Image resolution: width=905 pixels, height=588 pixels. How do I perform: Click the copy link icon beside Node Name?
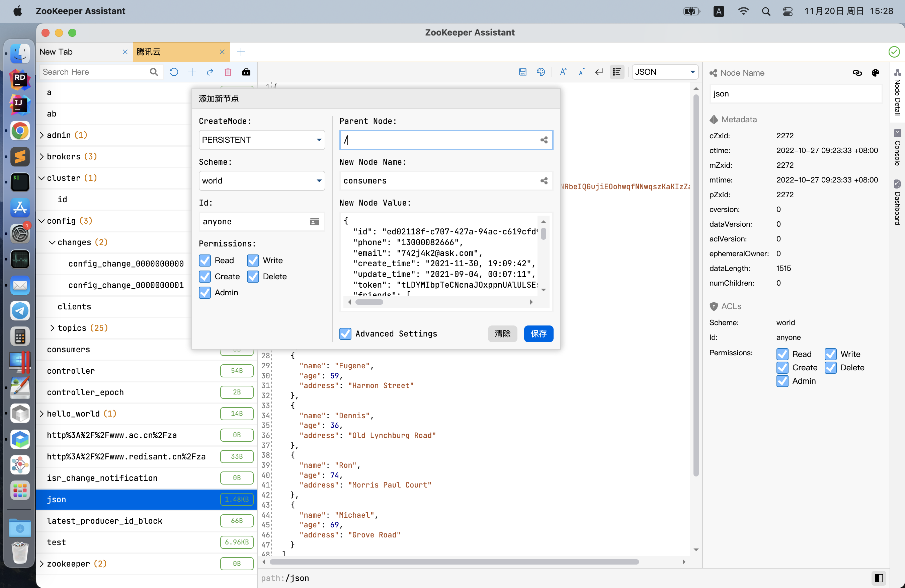coord(857,73)
